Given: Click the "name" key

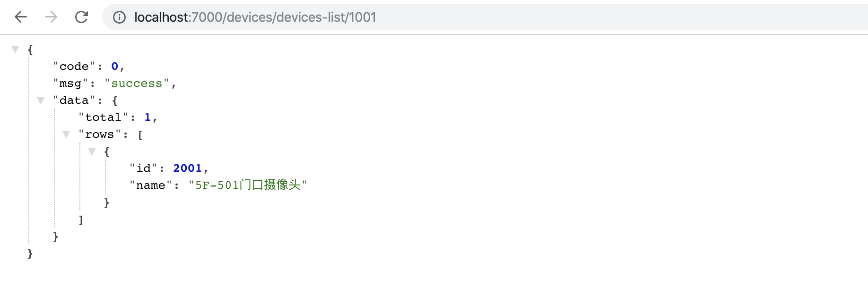Looking at the screenshot, I should click(151, 185).
